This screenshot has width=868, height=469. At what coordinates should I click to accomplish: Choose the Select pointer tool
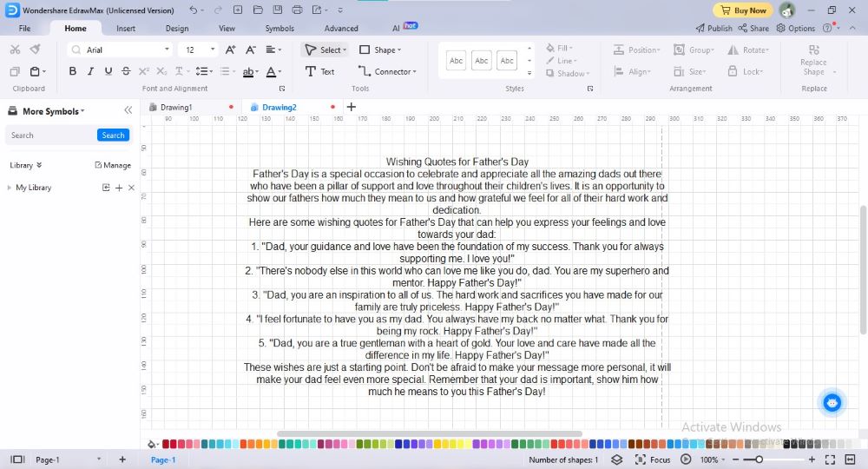[x=325, y=50]
